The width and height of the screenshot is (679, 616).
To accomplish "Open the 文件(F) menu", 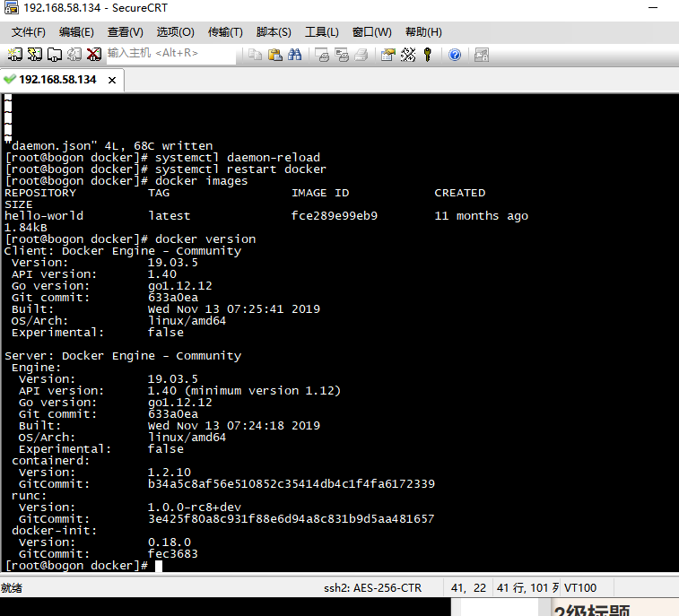I will [28, 32].
